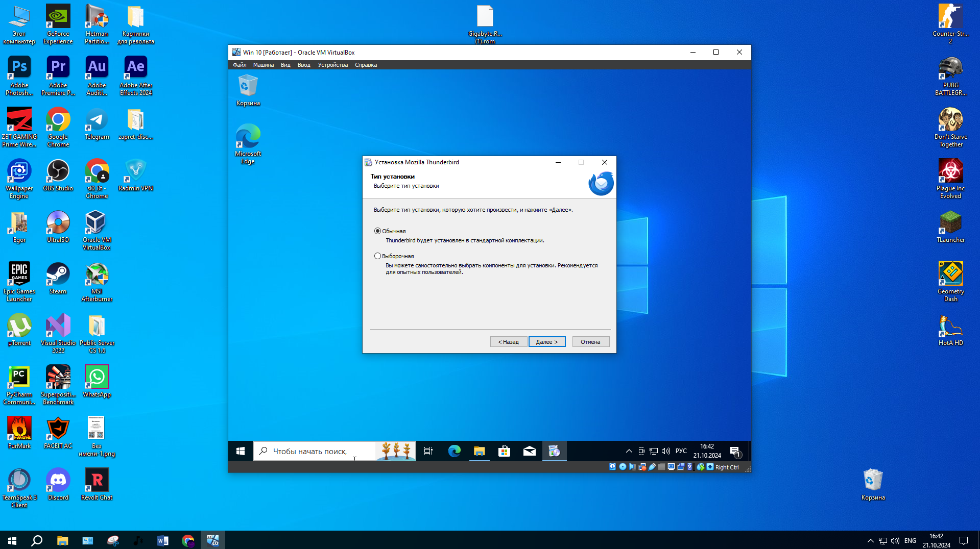This screenshot has height=549, width=980.
Task: Open the Устройства menu in VirtualBox
Action: (x=333, y=65)
